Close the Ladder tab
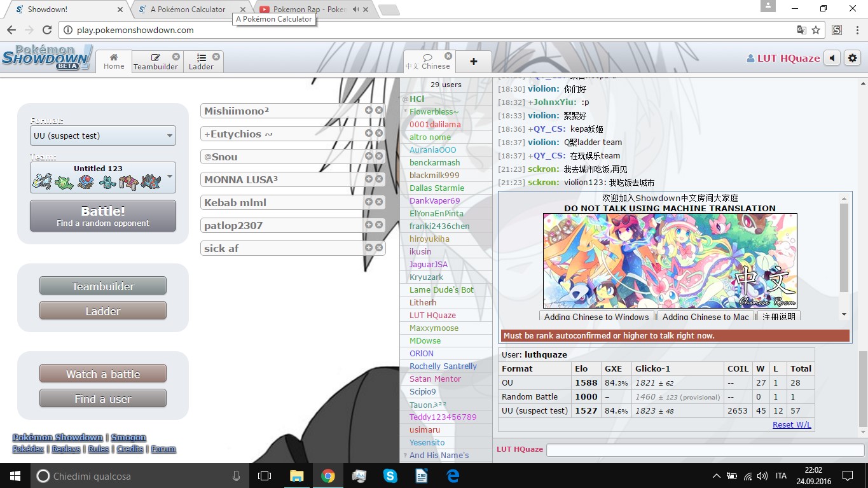 (x=216, y=57)
